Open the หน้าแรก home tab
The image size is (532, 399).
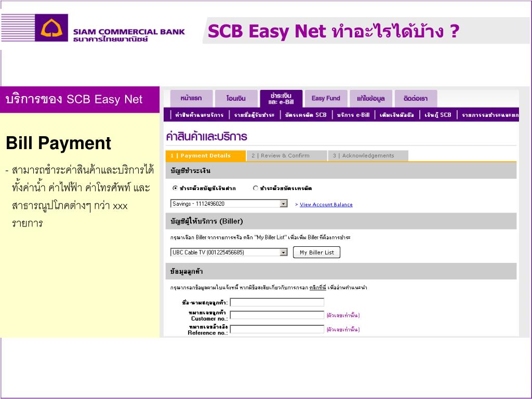[x=191, y=98]
